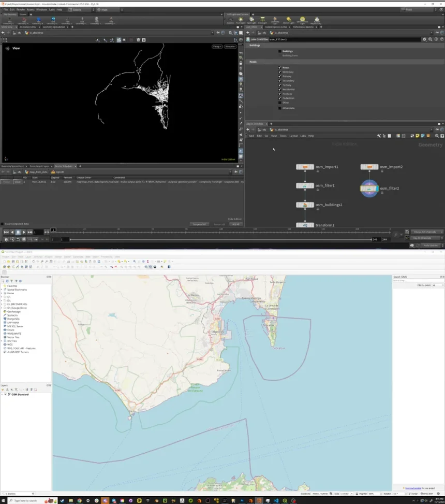The width and height of the screenshot is (445, 504).
Task: Select the Pan Map tool in QGIS
Action: coord(33,261)
